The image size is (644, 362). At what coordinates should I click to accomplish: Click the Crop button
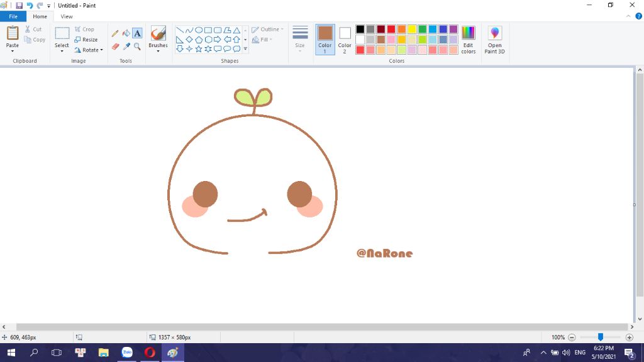coord(84,29)
